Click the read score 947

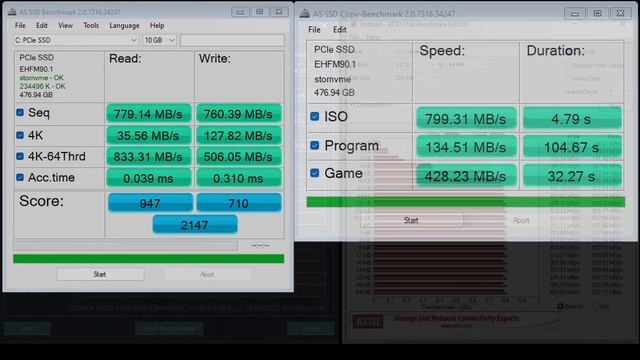click(150, 203)
